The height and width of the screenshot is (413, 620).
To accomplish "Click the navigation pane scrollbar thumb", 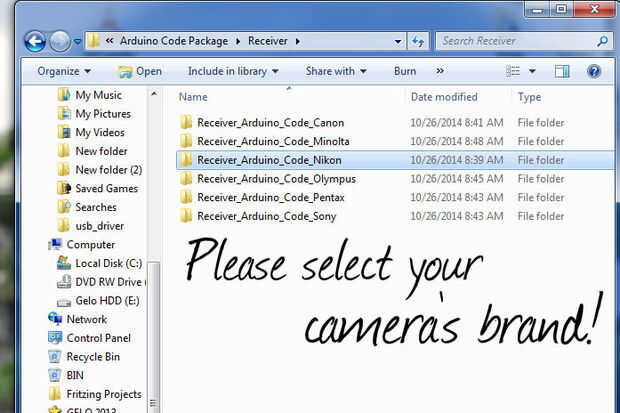I will (x=154, y=337).
